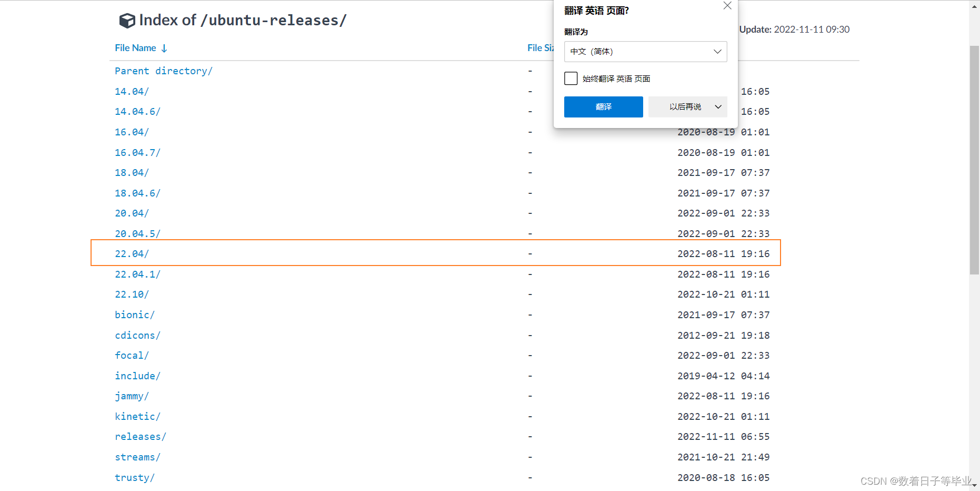Click the scrollbar down arrow
This screenshot has width=980, height=491.
[x=974, y=486]
